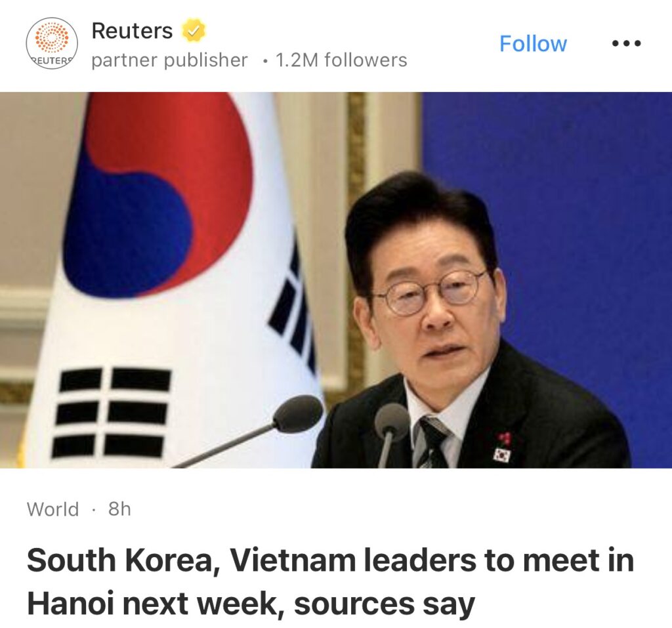View the 1.2M followers count
Screen dimensions: 672x628
click(x=341, y=60)
